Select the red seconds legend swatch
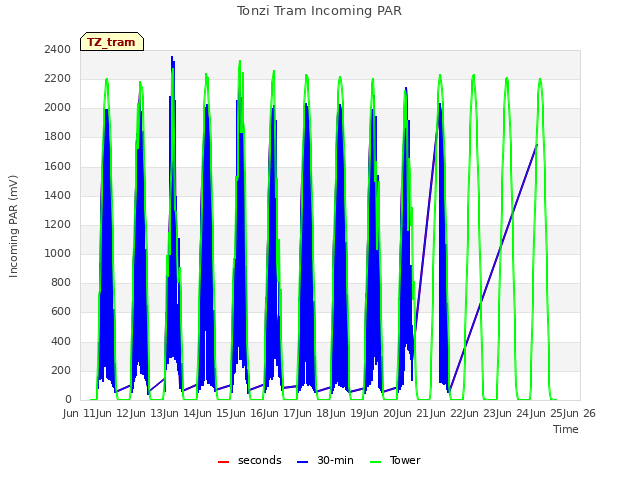Screen dimensions: 640x480 point(223,462)
